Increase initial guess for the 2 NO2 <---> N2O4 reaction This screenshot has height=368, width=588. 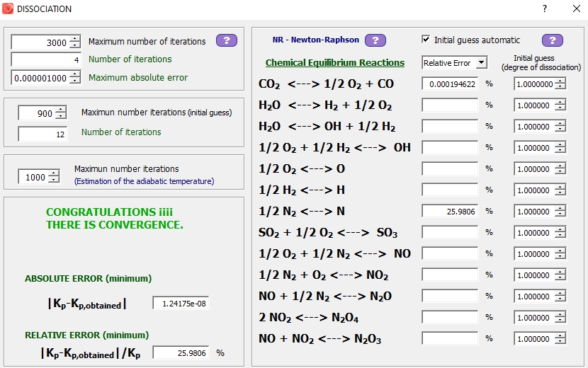coord(560,314)
